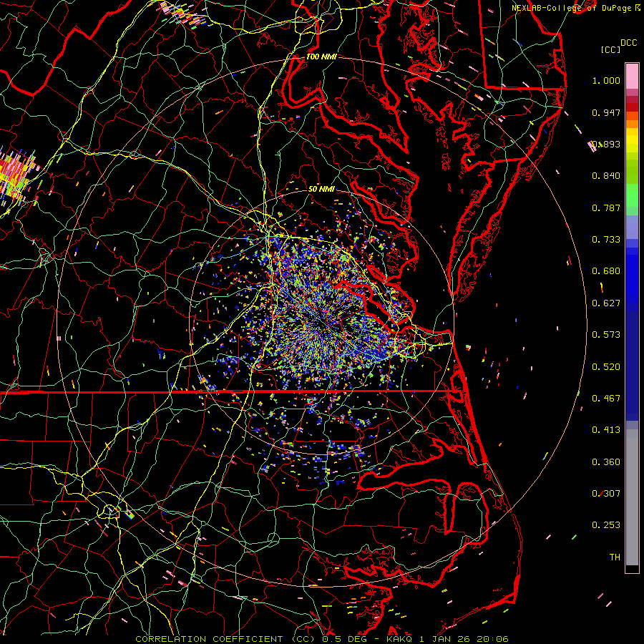Click the DCC product label
Screen dimensions: 644x644
click(x=629, y=43)
